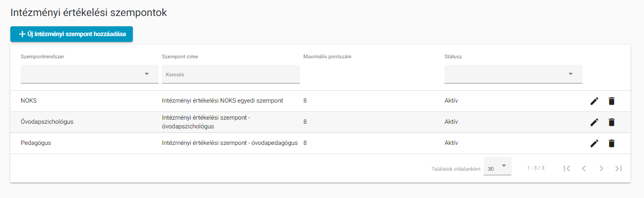Focus the Keresés search field
Image resolution: width=644 pixels, height=198 pixels.
tap(231, 74)
